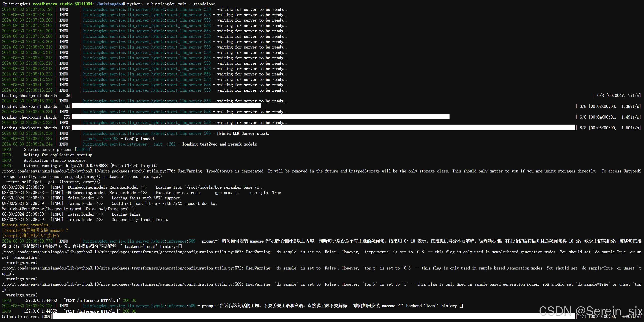Click '127.0.0.1:44650' POST inference log line
Viewport: 644px width, 322px height.
click(x=41, y=300)
